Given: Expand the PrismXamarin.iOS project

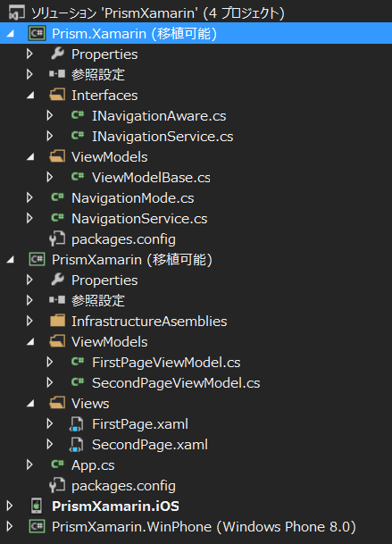Looking at the screenshot, I should (10, 506).
